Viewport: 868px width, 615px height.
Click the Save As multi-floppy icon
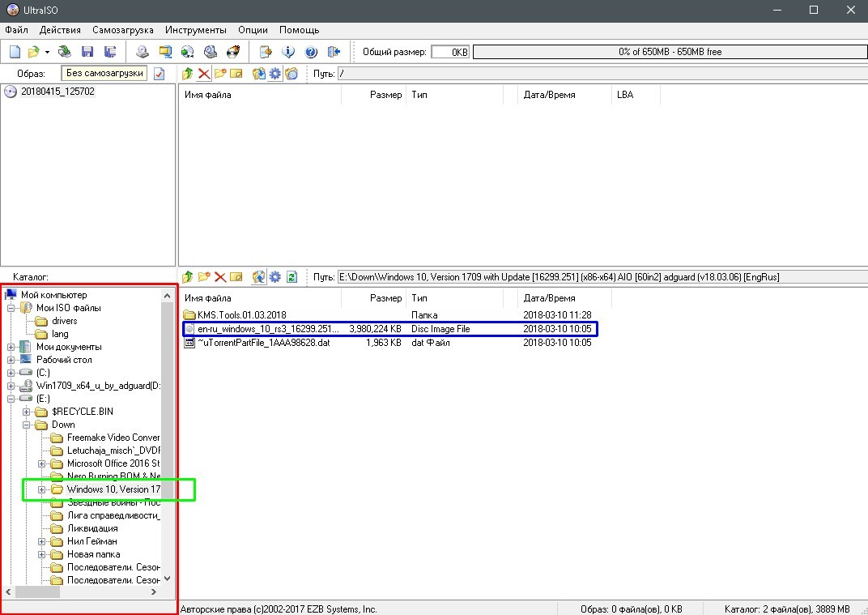pos(110,52)
